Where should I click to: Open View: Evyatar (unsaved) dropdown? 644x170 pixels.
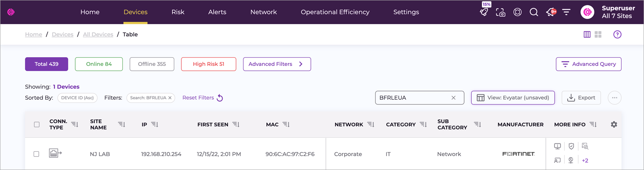pos(513,98)
